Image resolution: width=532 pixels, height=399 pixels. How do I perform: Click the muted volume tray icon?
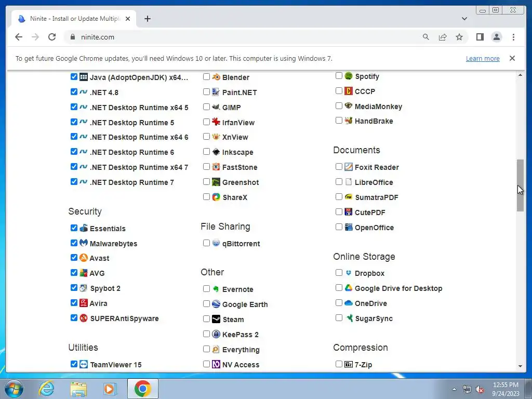click(480, 390)
